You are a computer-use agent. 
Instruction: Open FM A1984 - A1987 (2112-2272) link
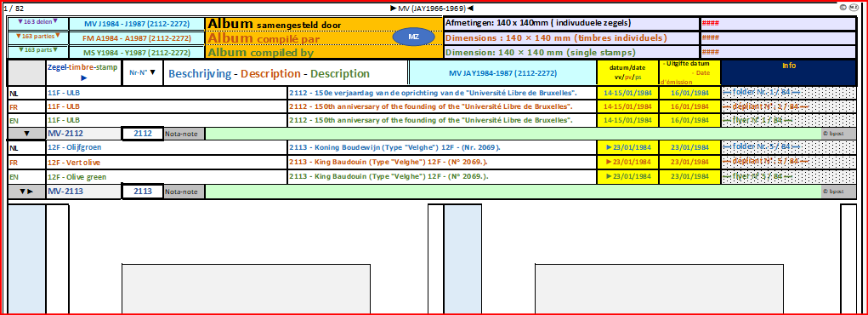[137, 38]
